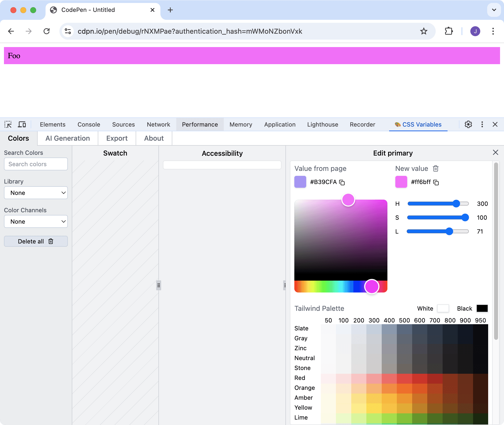Delete the new value using trash icon

436,168
